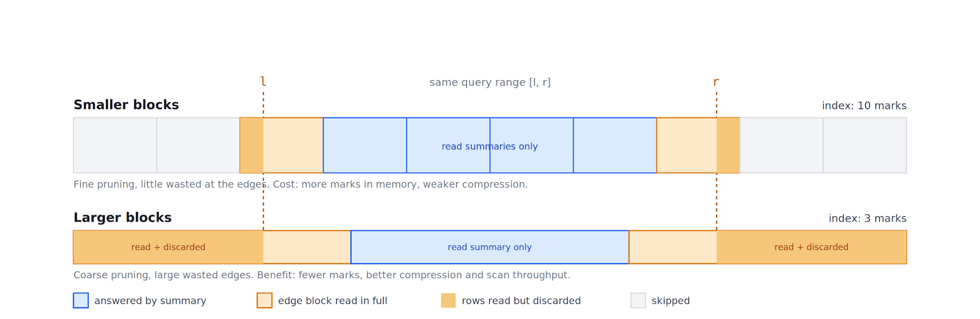Screen dimensions: 980x319
Task: Select the first skipped gray block in Smaller blocks
Action: click(115, 145)
